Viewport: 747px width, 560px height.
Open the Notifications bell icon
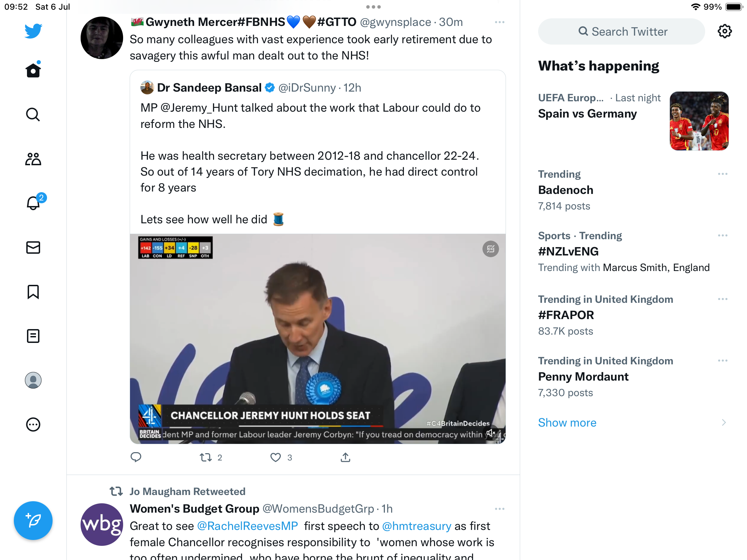click(x=34, y=203)
